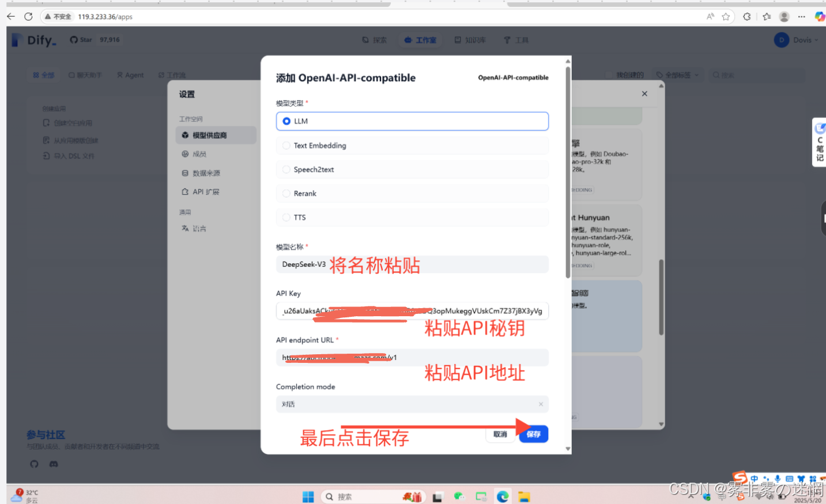This screenshot has width=826, height=504.
Task: Click the API Key input field
Action: click(x=412, y=311)
